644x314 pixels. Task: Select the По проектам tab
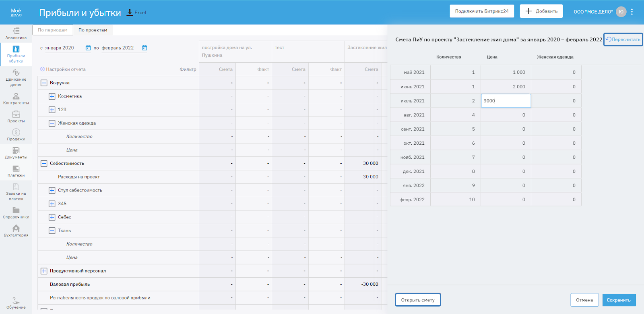[x=93, y=30]
